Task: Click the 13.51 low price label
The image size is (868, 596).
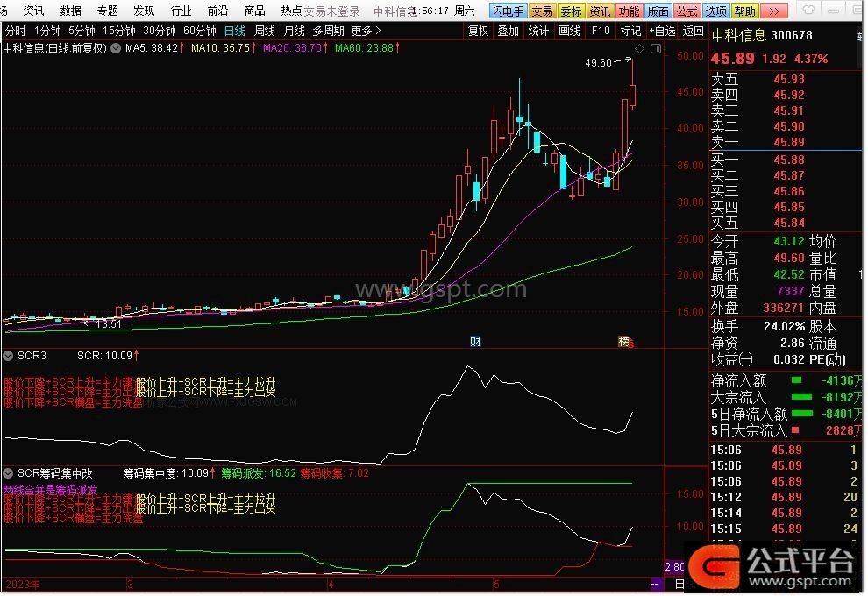Action: [x=109, y=324]
